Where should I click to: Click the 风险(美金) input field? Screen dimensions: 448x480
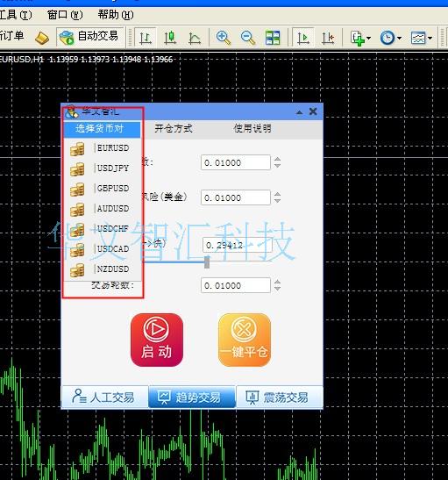point(236,197)
